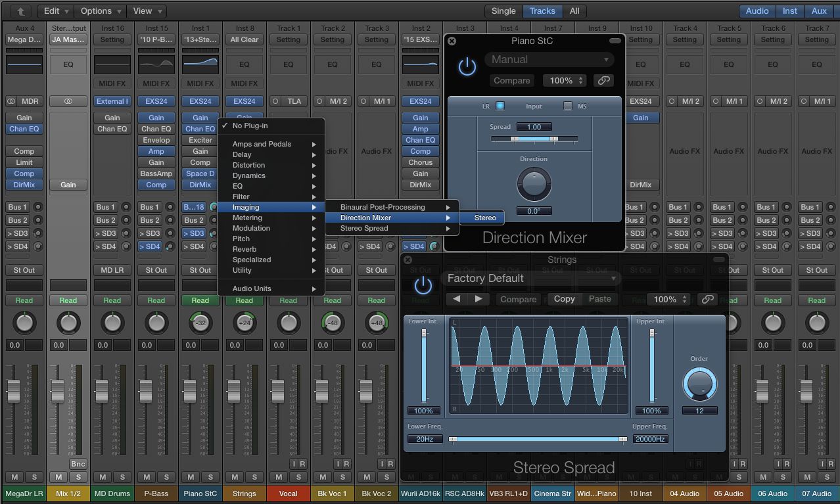
Task: Click the pan knob on Piano StC
Action: click(200, 323)
